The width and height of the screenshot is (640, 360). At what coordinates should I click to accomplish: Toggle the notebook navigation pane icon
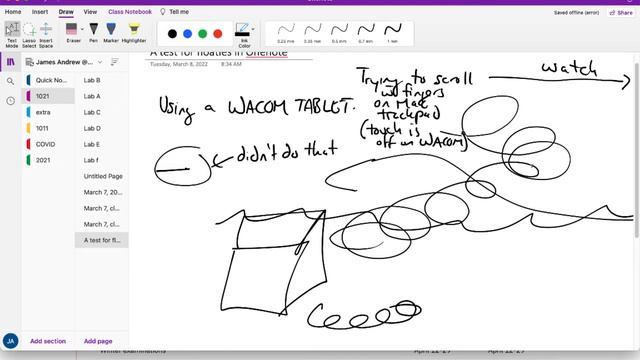click(x=11, y=62)
